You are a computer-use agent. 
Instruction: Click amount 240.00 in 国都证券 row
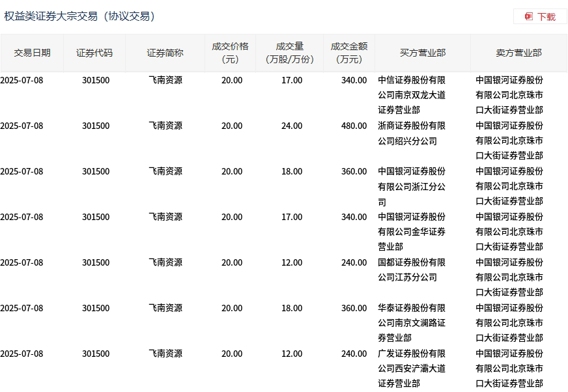click(354, 262)
